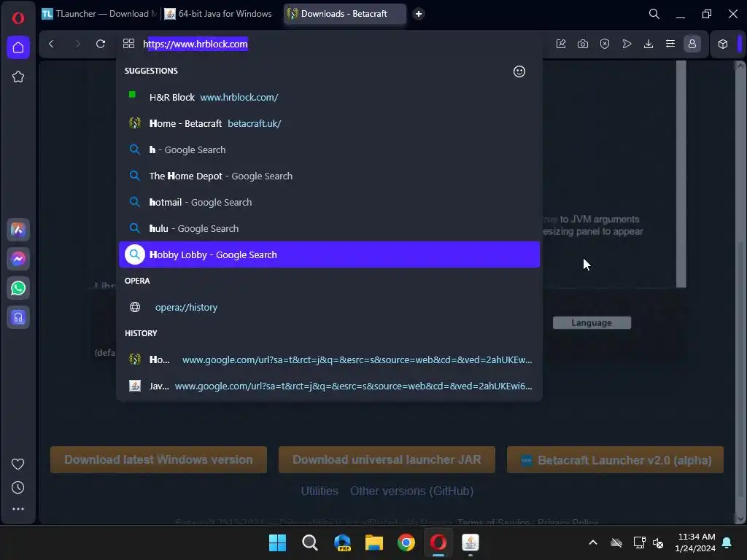Click the back navigation arrow
The image size is (747, 560).
(x=52, y=44)
